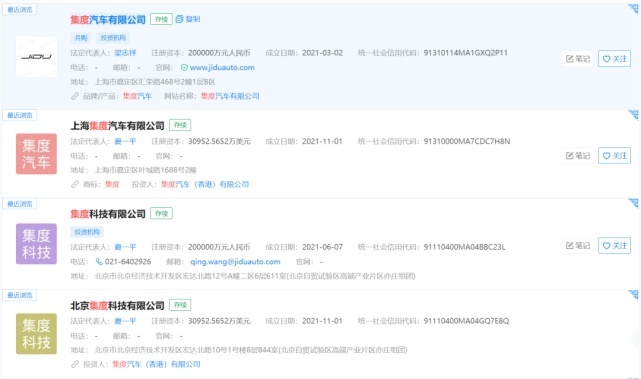Viewport: 641px width, 379px height.
Task: Click the pink 集度汽车 logo thumbnail
Action: 36,154
